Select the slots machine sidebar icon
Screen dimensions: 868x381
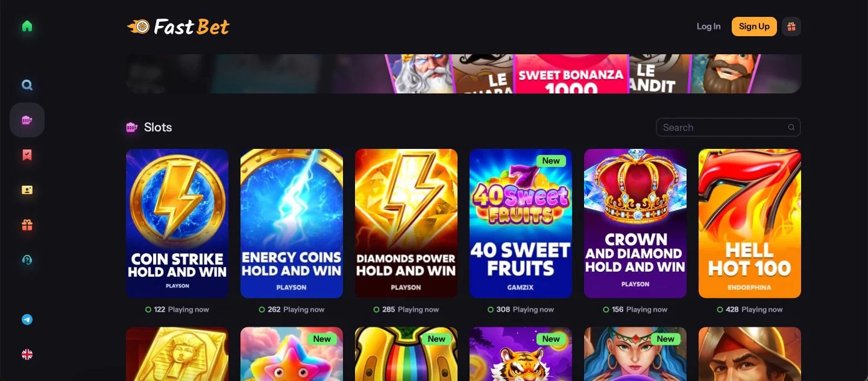[x=27, y=120]
